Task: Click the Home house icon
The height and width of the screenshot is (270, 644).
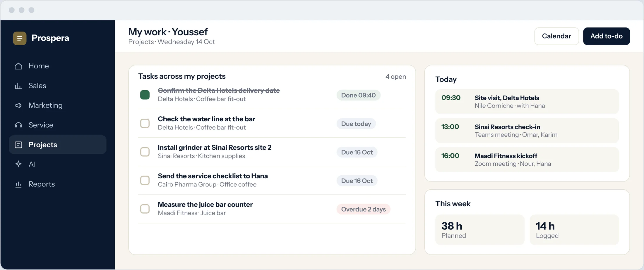Action: (18, 66)
